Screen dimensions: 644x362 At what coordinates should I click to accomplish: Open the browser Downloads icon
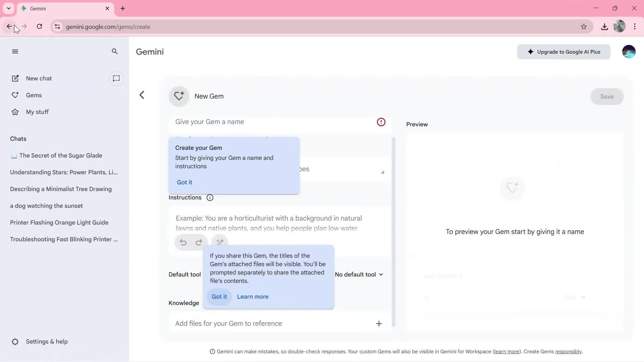(x=604, y=26)
